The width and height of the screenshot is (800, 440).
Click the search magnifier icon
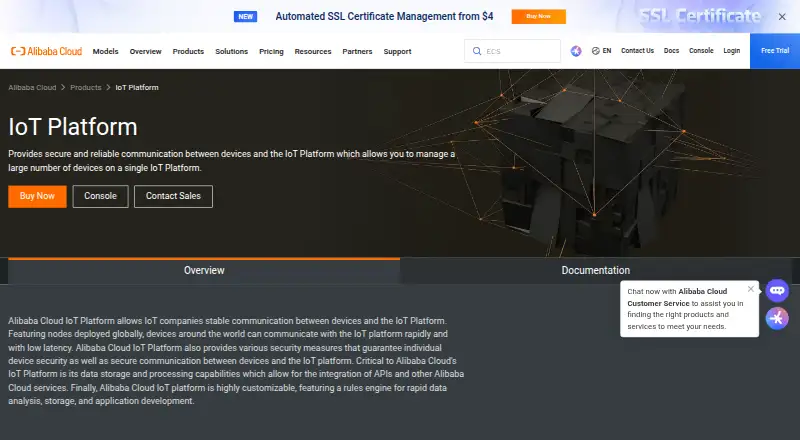[477, 51]
